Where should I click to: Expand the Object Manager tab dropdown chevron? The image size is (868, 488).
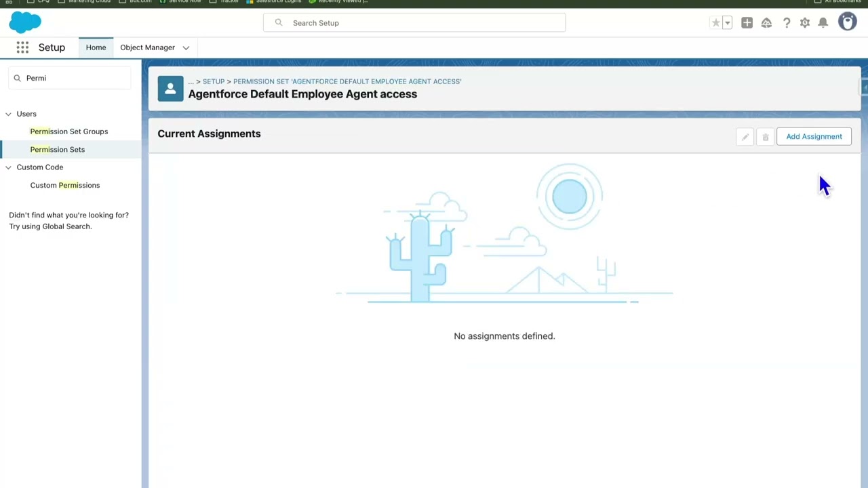point(186,48)
